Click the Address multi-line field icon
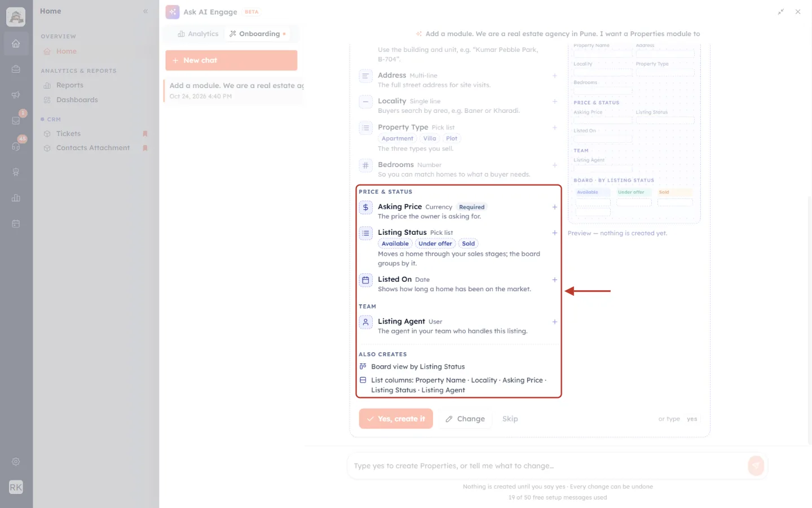This screenshot has height=508, width=812. coord(365,76)
